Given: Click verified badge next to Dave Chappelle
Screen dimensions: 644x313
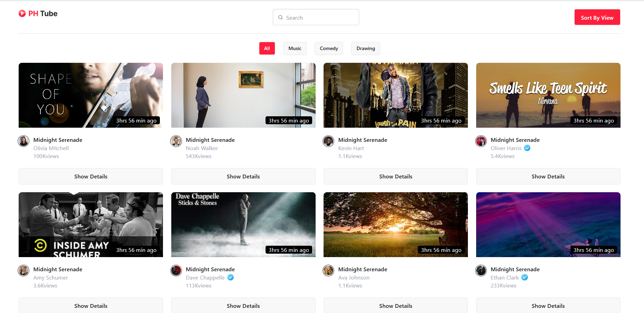Looking at the screenshot, I should pyautogui.click(x=231, y=277).
